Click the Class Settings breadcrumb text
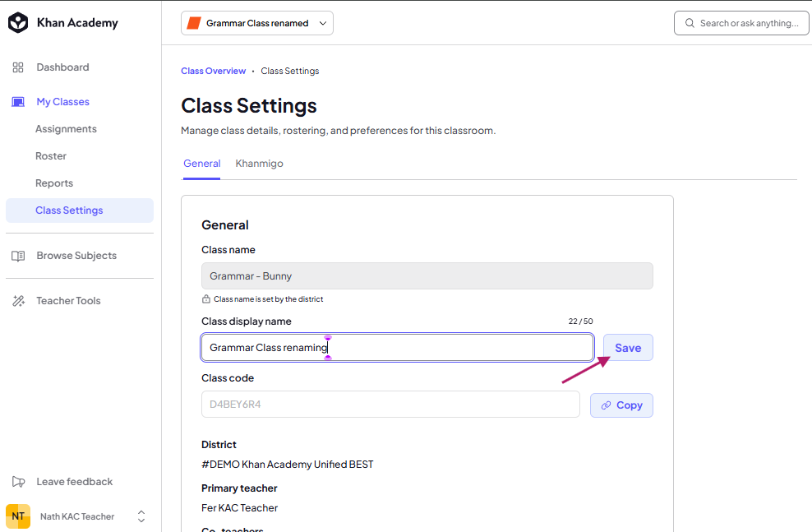The height and width of the screenshot is (532, 812). click(x=290, y=71)
